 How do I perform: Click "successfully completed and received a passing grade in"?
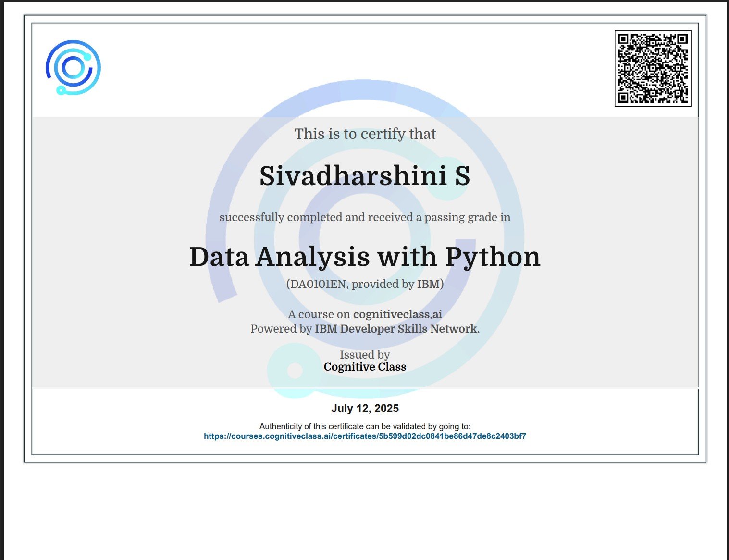[x=365, y=217]
